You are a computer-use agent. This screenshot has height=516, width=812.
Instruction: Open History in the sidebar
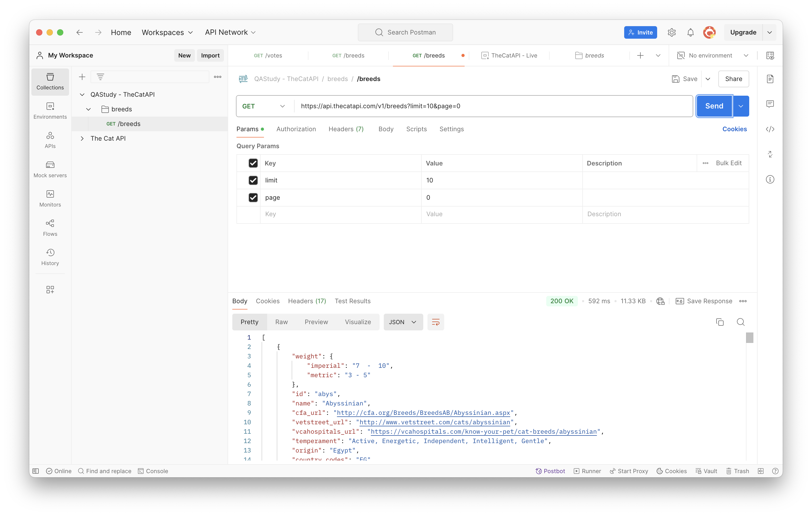[x=50, y=257]
